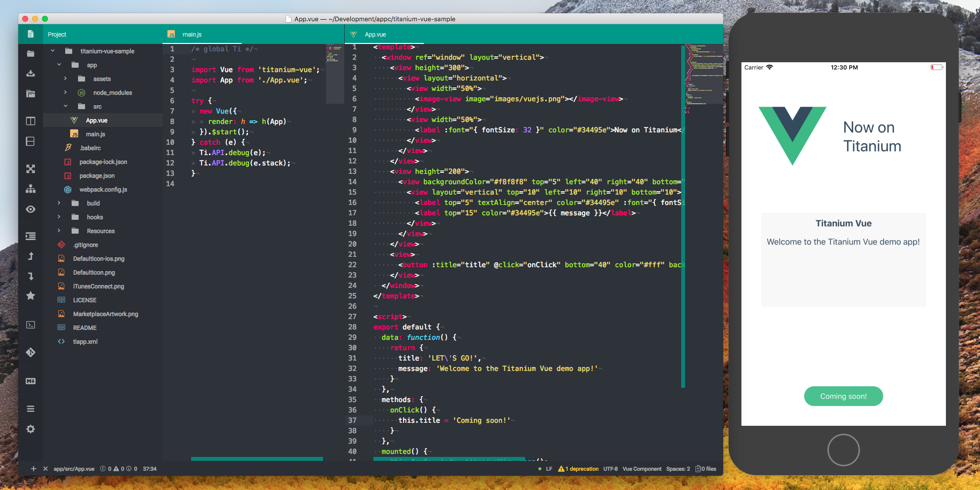The image size is (980, 490).
Task: Click the save/download tray icon in sidebar
Action: click(31, 73)
